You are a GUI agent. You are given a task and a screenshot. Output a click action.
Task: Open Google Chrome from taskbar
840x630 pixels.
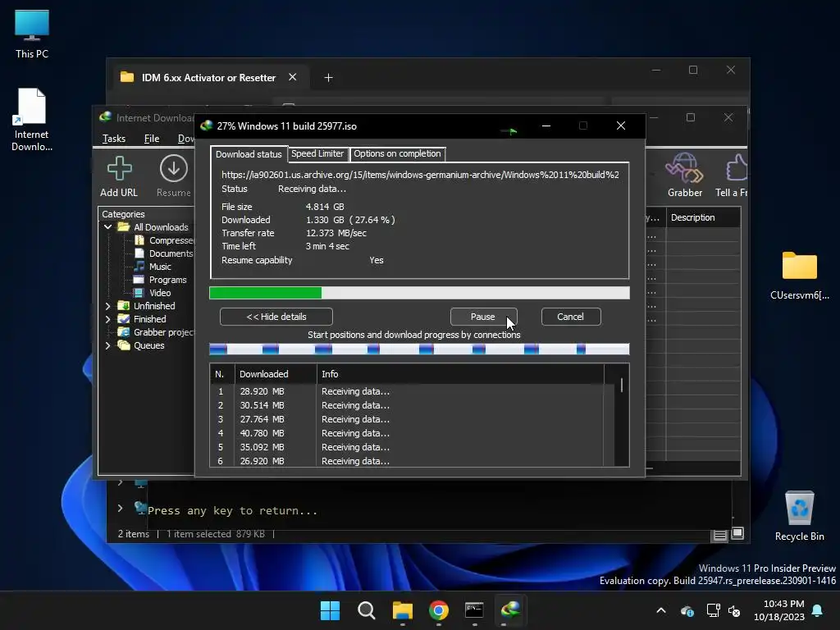[x=438, y=610]
